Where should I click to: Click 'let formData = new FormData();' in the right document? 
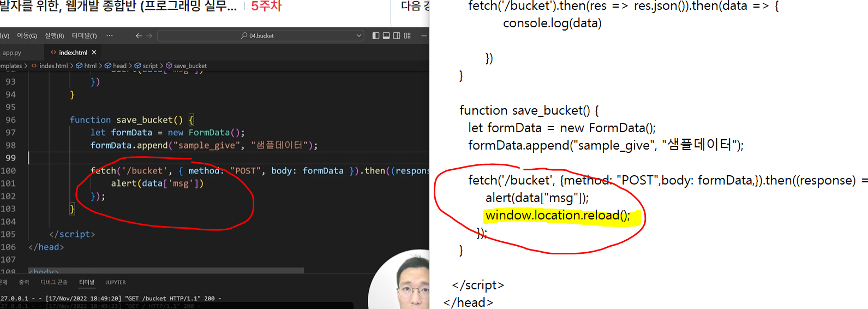tap(562, 128)
